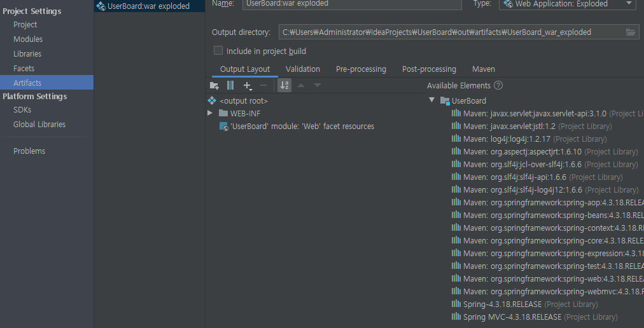Click the output root diamond icon
644x328 pixels.
click(x=212, y=100)
